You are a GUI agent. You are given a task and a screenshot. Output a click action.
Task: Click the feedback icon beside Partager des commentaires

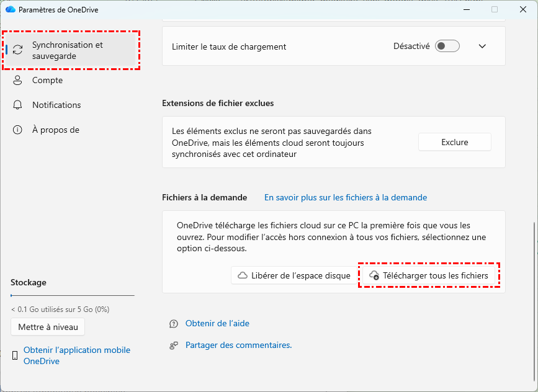(x=174, y=345)
